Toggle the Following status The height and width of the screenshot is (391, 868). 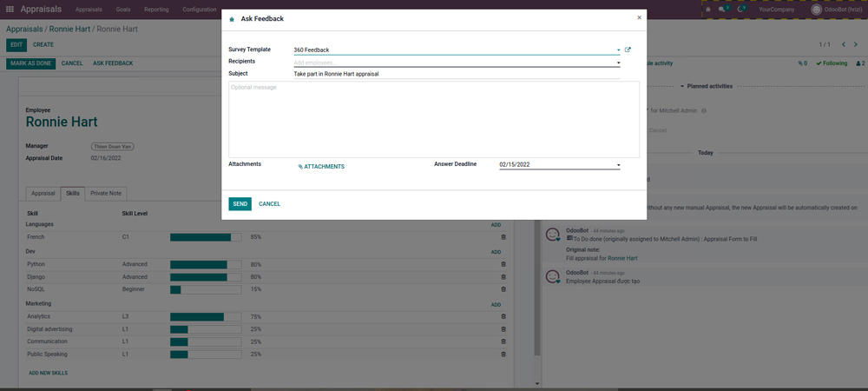[x=832, y=63]
